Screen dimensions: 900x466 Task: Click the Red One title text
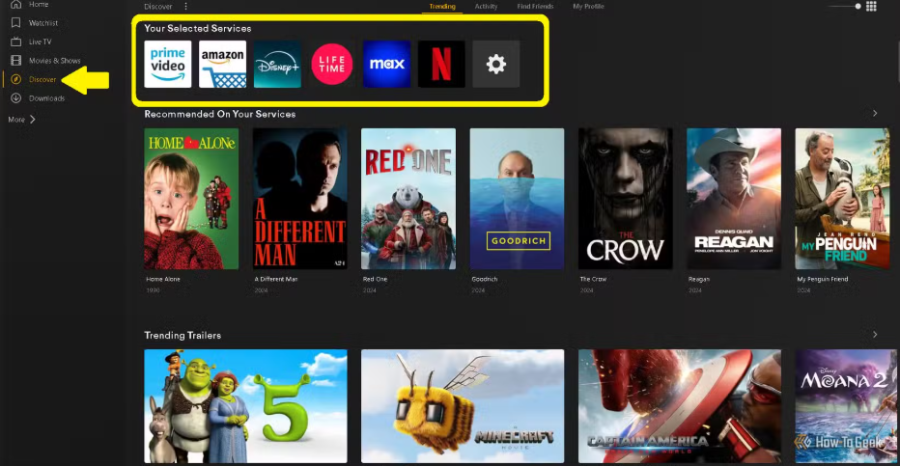tap(375, 279)
